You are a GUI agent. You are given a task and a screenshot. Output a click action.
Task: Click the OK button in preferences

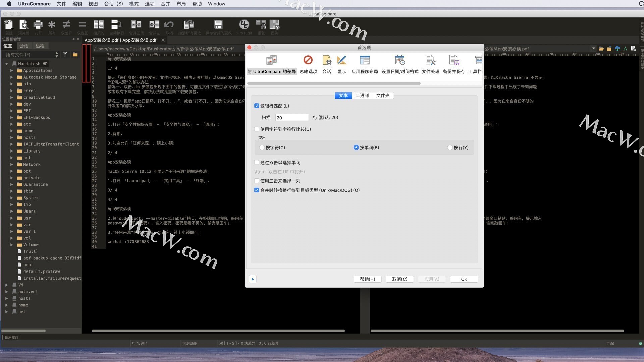coord(464,279)
